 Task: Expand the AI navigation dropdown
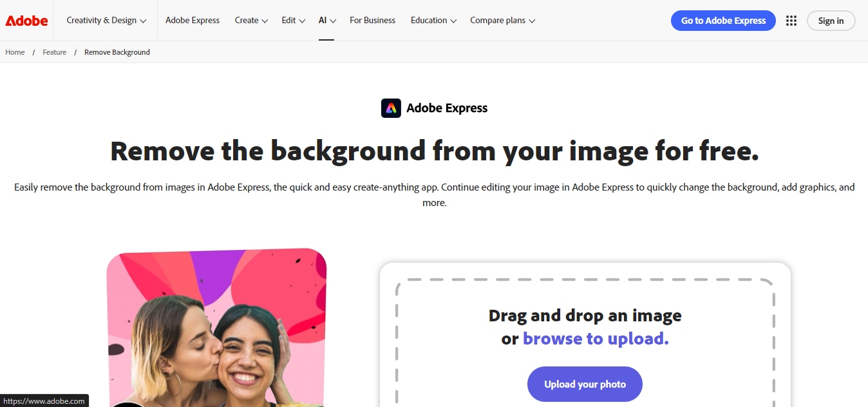(327, 20)
